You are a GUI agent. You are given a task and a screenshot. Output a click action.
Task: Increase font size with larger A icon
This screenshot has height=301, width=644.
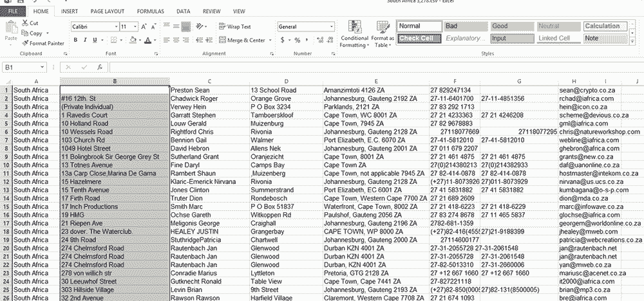(x=144, y=26)
